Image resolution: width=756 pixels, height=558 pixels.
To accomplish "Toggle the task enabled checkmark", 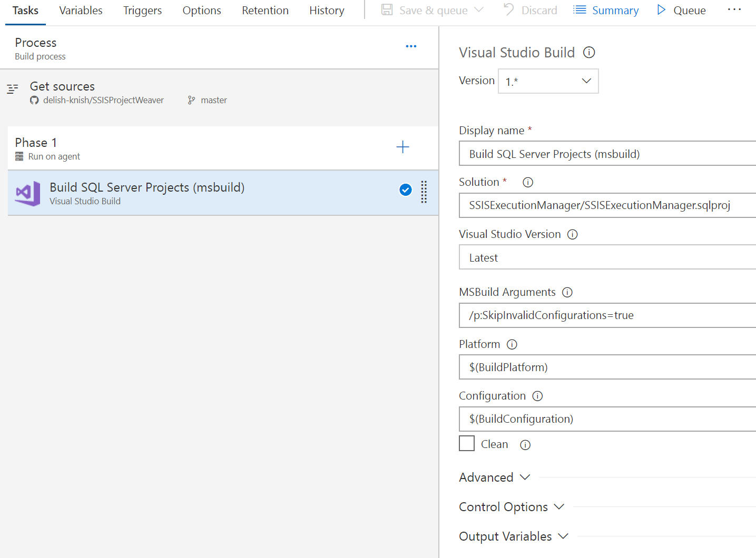I will (405, 190).
